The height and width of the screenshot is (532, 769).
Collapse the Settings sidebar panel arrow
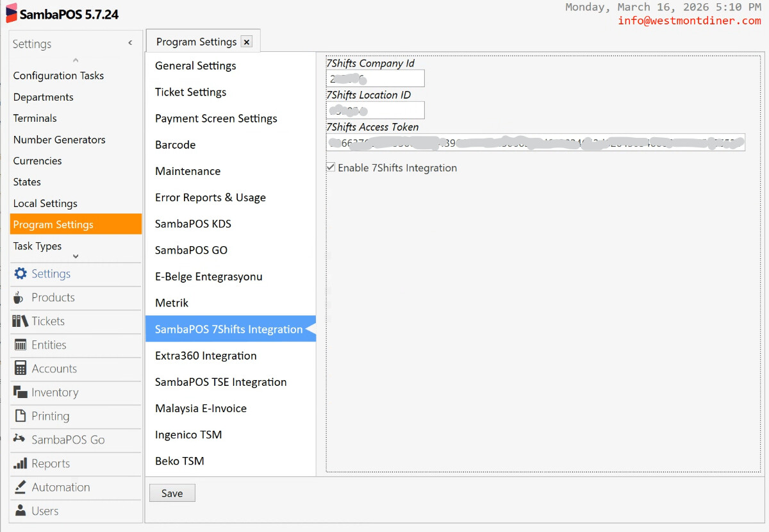130,43
